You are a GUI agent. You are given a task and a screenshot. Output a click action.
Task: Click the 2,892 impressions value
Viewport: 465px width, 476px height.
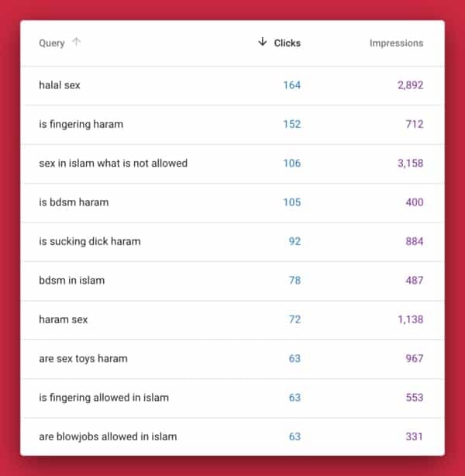pos(410,85)
